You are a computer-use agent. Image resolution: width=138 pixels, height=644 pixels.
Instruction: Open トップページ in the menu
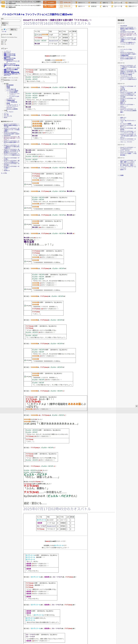pos(7,51)
